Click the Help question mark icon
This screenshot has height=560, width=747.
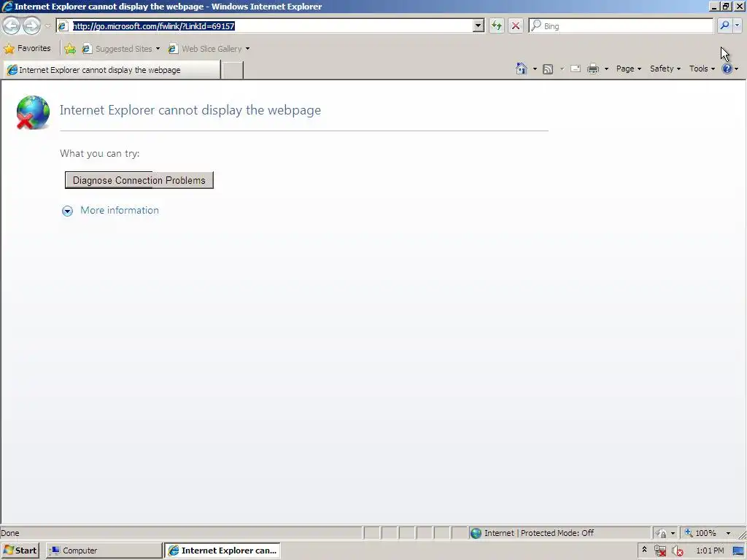[x=727, y=69]
